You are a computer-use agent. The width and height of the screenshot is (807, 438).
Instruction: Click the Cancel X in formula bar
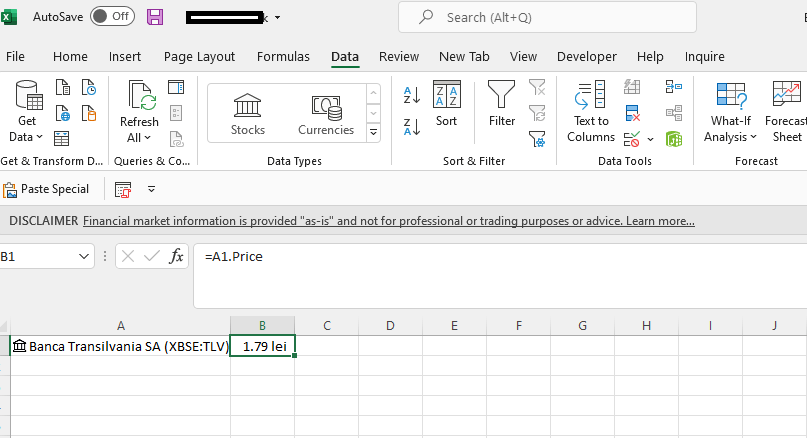point(128,256)
